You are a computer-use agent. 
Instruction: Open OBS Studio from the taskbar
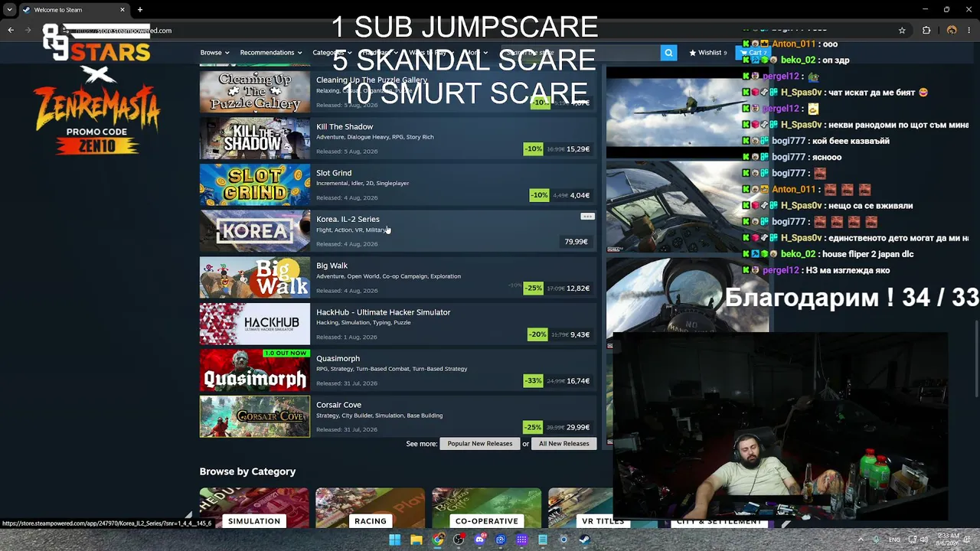pyautogui.click(x=459, y=540)
